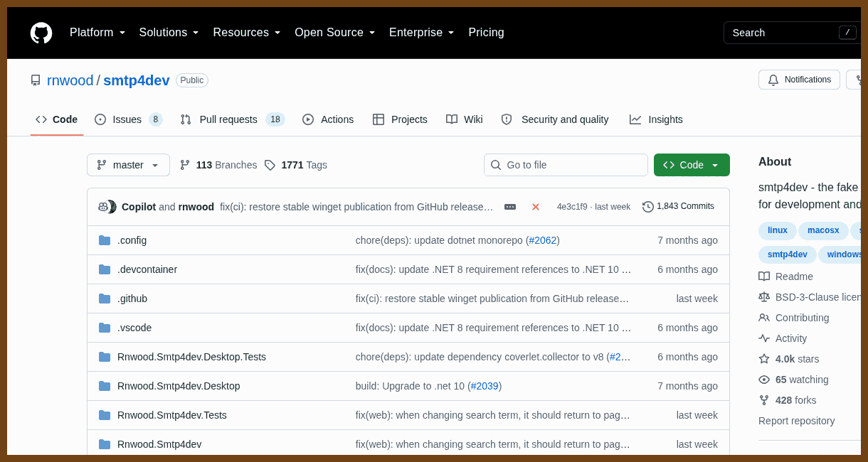Select the macosx topic tag
Image resolution: width=868 pixels, height=462 pixels.
click(823, 230)
